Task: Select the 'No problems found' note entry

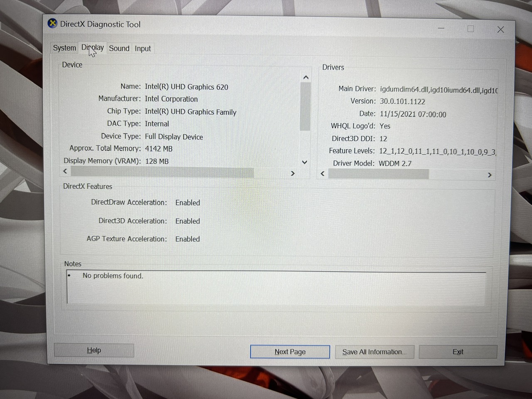Action: click(x=113, y=276)
